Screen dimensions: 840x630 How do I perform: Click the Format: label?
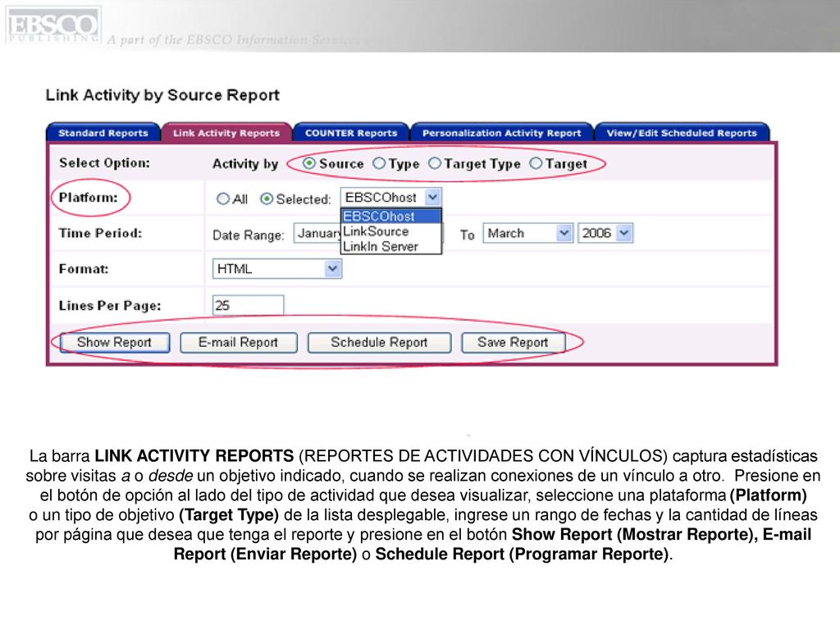84,269
